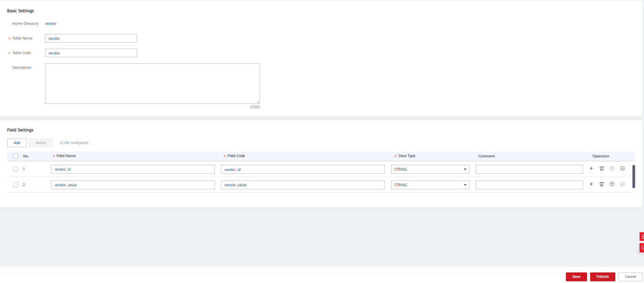The height and width of the screenshot is (283, 644).
Task: Click the '2/100 configured' text
Action: click(x=74, y=143)
